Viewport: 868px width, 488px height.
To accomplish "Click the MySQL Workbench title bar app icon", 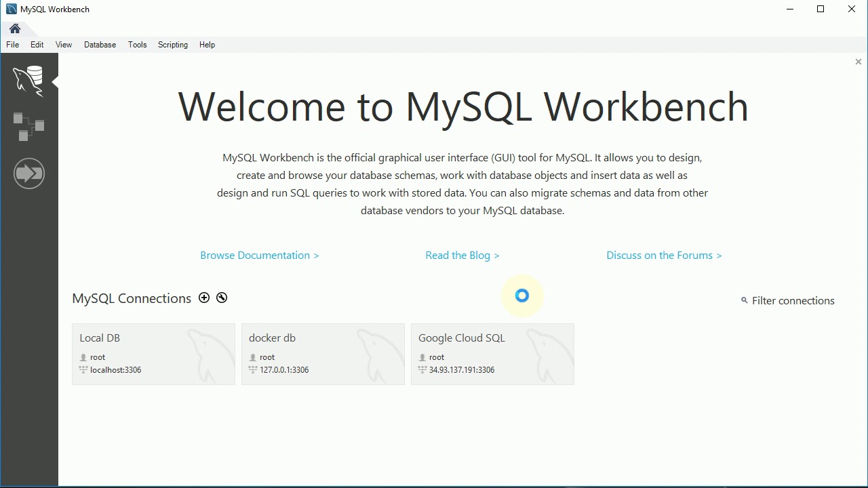I will pyautogui.click(x=11, y=9).
